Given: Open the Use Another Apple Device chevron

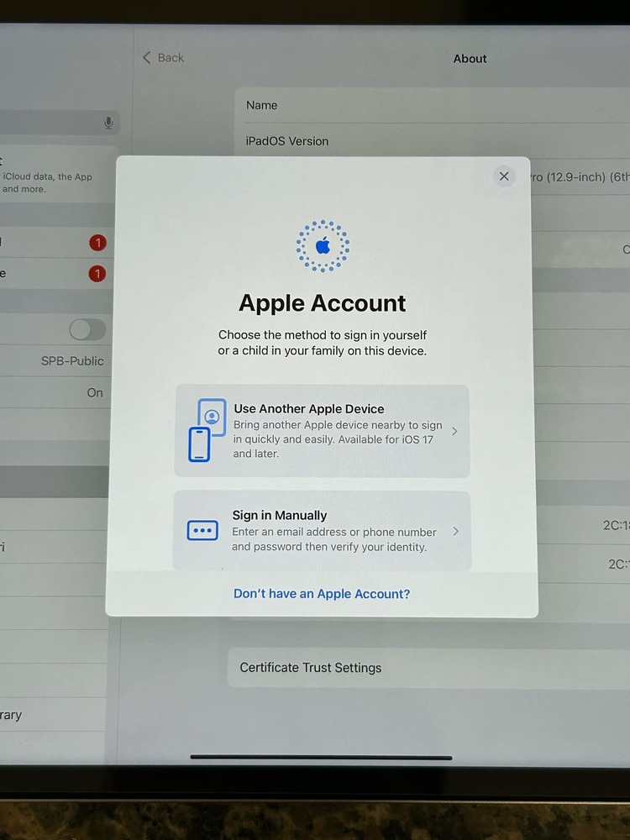Looking at the screenshot, I should 454,431.
